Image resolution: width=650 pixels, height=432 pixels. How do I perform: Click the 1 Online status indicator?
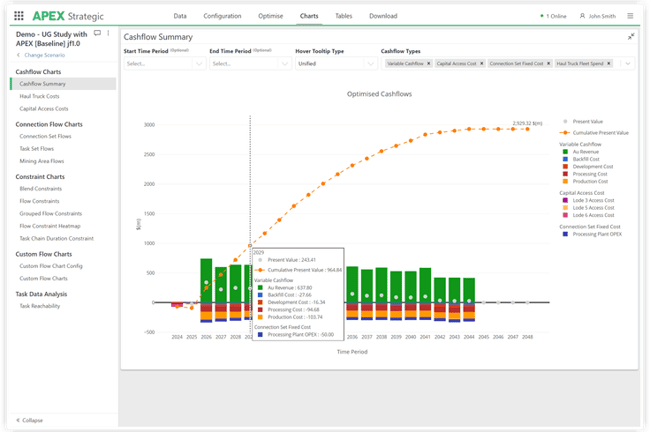click(553, 16)
